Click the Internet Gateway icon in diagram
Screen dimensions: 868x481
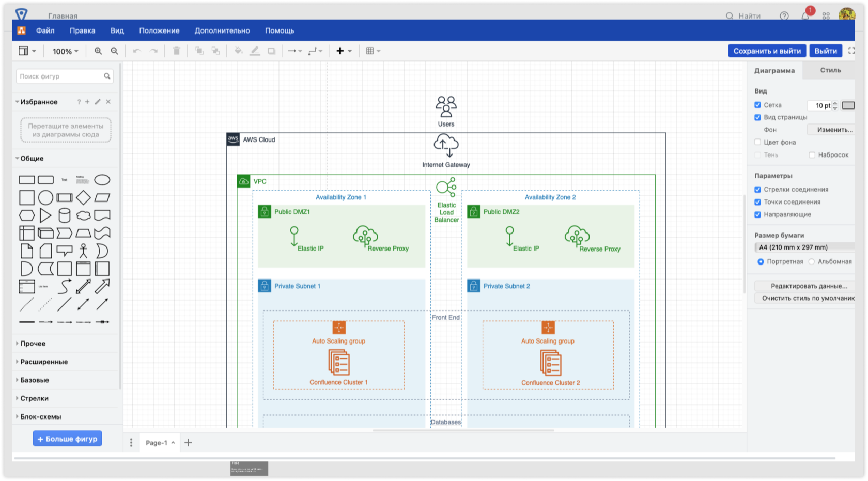(x=446, y=146)
